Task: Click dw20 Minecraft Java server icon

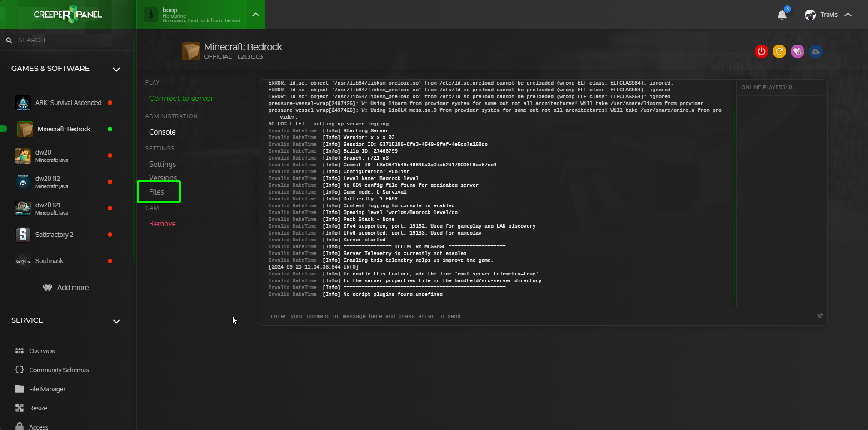Action: click(23, 155)
